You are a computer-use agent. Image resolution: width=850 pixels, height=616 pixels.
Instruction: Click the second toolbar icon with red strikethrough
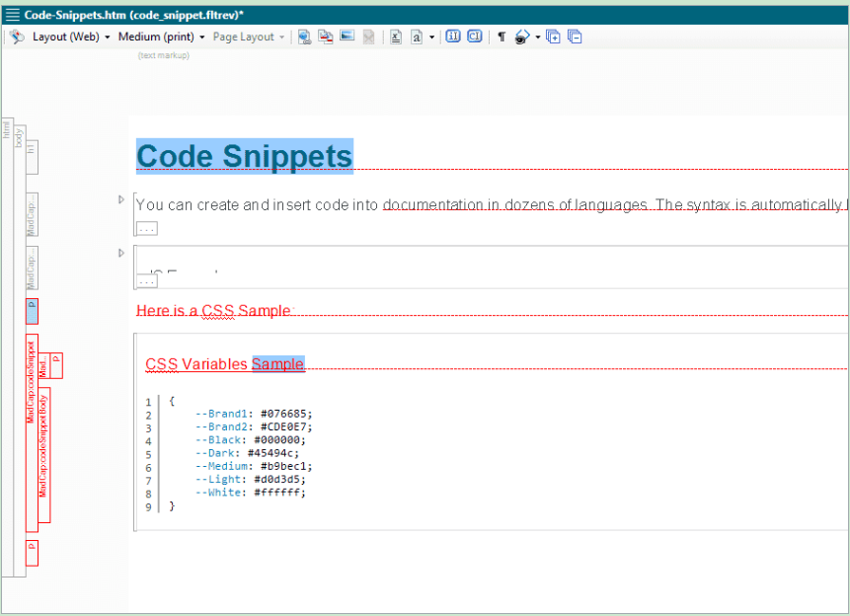pyautogui.click(x=326, y=37)
